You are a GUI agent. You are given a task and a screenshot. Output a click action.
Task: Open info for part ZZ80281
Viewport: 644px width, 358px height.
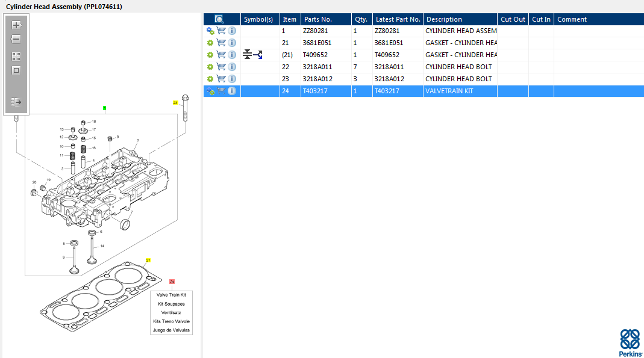pyautogui.click(x=232, y=31)
